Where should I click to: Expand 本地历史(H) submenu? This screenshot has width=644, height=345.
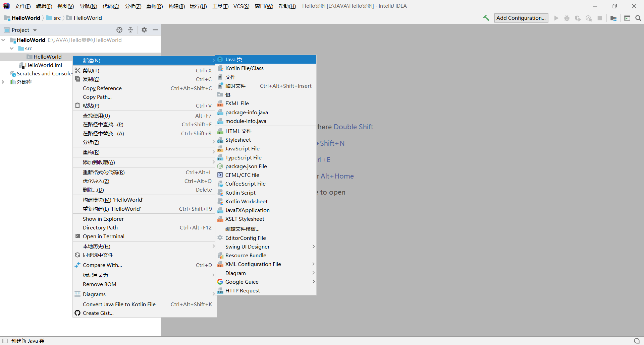[145, 246]
